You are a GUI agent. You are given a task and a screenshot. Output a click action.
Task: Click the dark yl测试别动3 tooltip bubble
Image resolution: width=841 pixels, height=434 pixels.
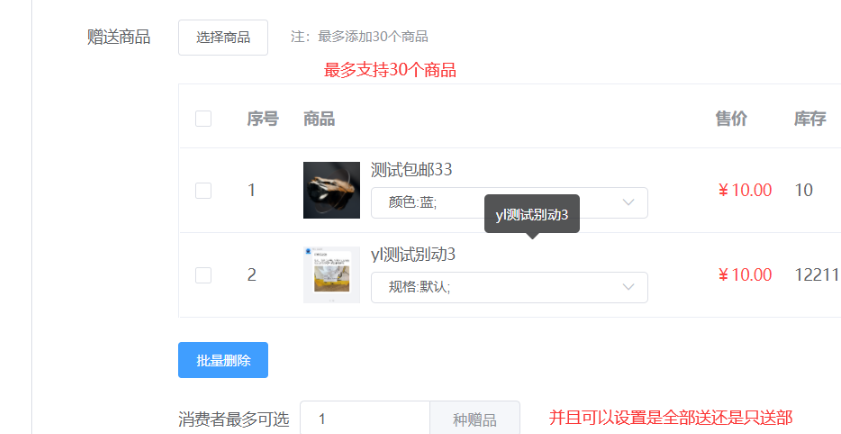point(532,214)
